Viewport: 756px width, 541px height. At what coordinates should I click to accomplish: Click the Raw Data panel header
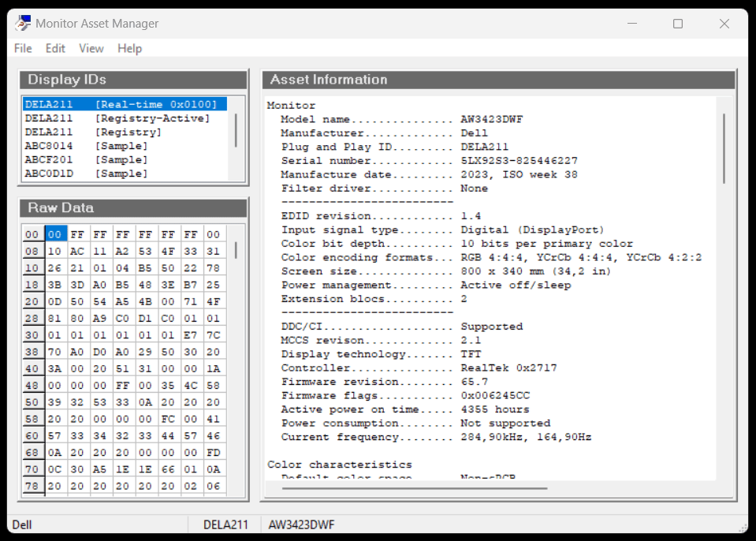pos(133,208)
